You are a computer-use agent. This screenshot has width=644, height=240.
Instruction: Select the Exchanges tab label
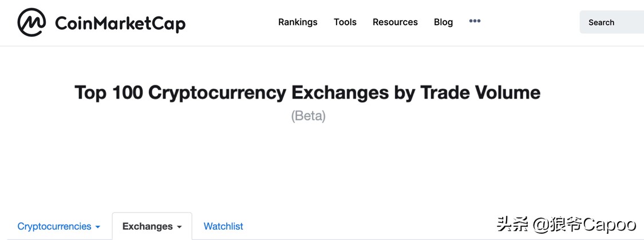click(x=147, y=226)
